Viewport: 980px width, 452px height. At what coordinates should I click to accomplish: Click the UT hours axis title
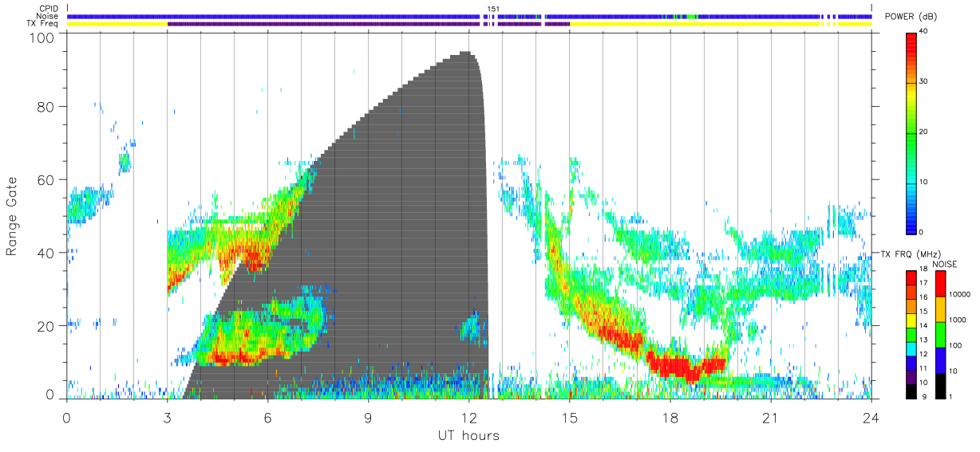coord(468,435)
